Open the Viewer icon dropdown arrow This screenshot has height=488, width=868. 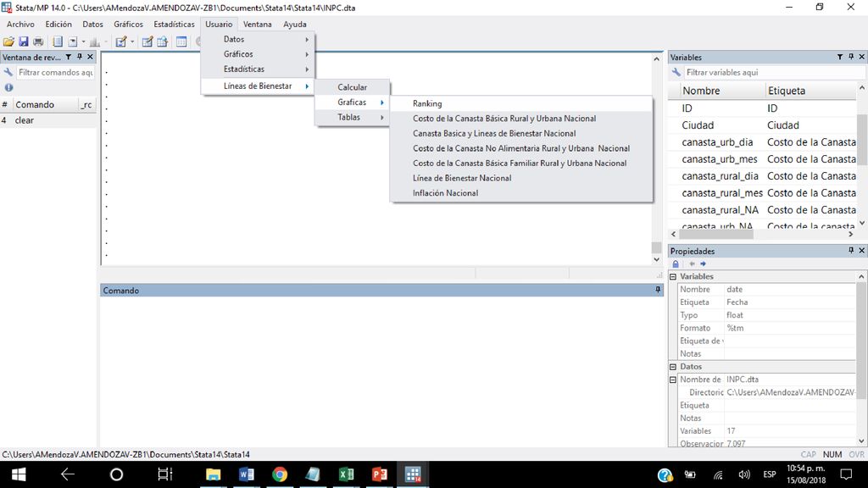tap(84, 42)
